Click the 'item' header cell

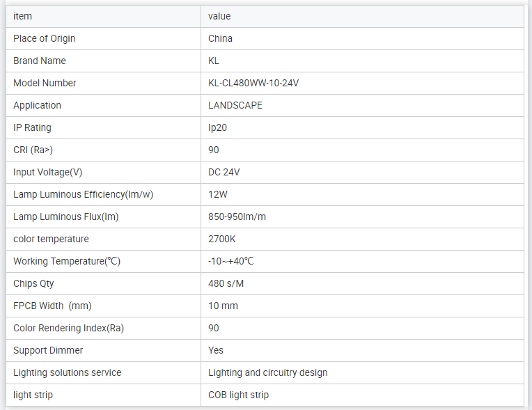tap(23, 16)
